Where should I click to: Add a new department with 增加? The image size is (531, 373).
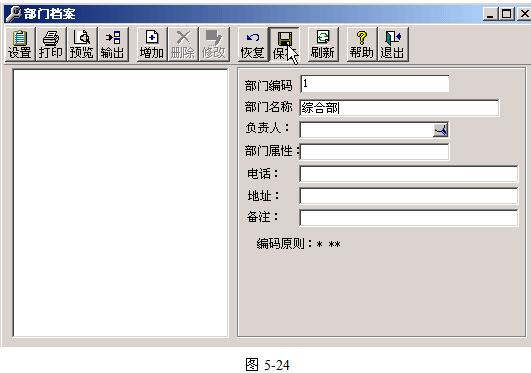(x=152, y=44)
